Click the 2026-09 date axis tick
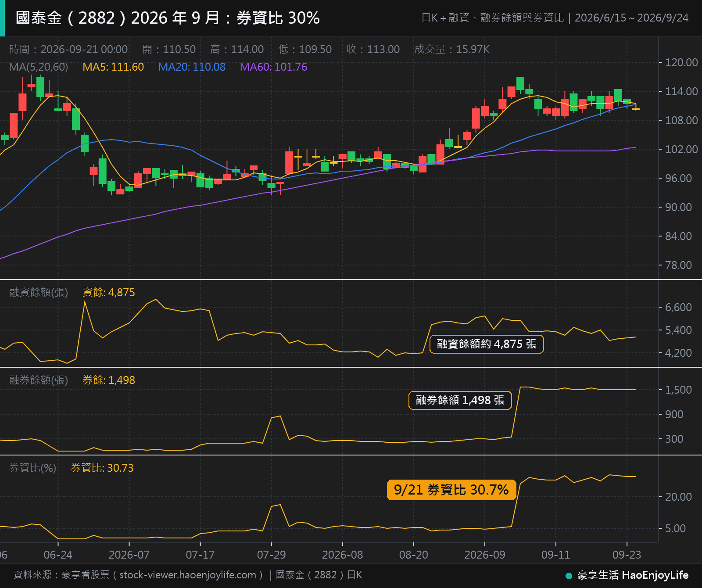 click(x=485, y=555)
